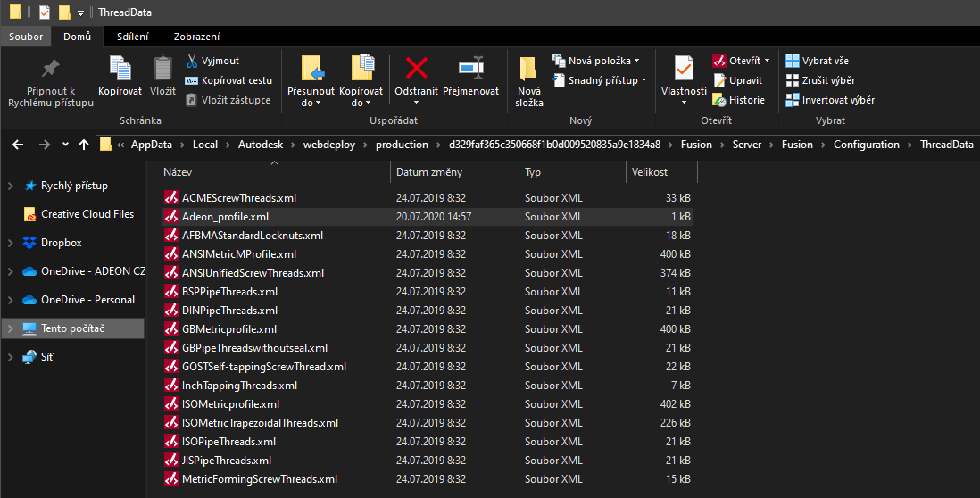Expand OneDrive - ADEON CZ node
Viewport: 980px width, 498px height.
click(x=10, y=272)
